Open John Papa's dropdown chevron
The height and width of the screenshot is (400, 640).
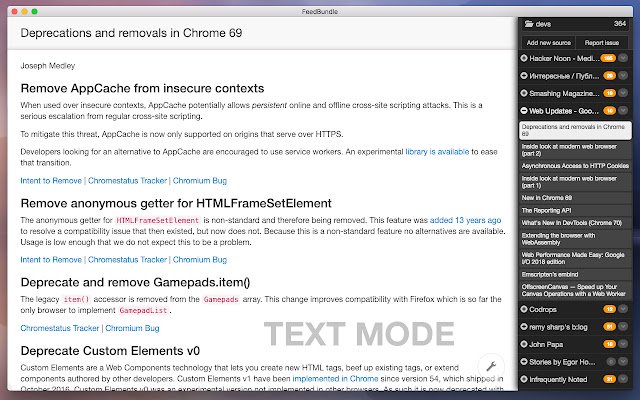(623, 344)
